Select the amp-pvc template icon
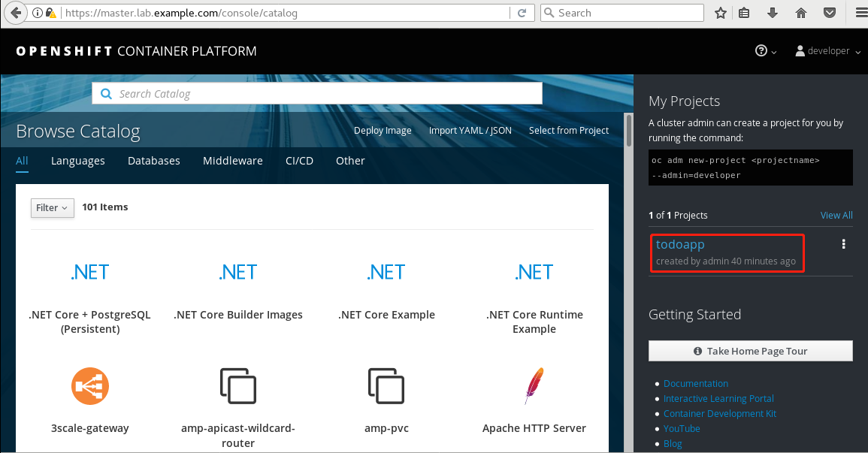 pyautogui.click(x=386, y=386)
